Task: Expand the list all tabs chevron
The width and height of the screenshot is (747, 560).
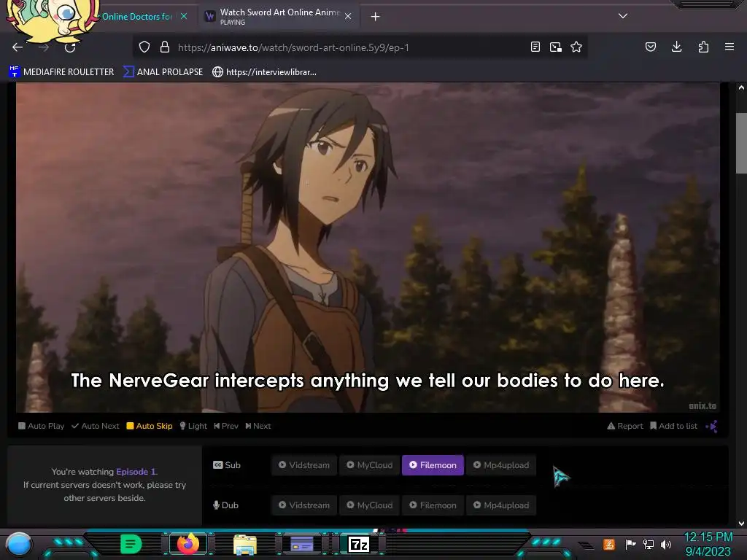Action: point(623,16)
